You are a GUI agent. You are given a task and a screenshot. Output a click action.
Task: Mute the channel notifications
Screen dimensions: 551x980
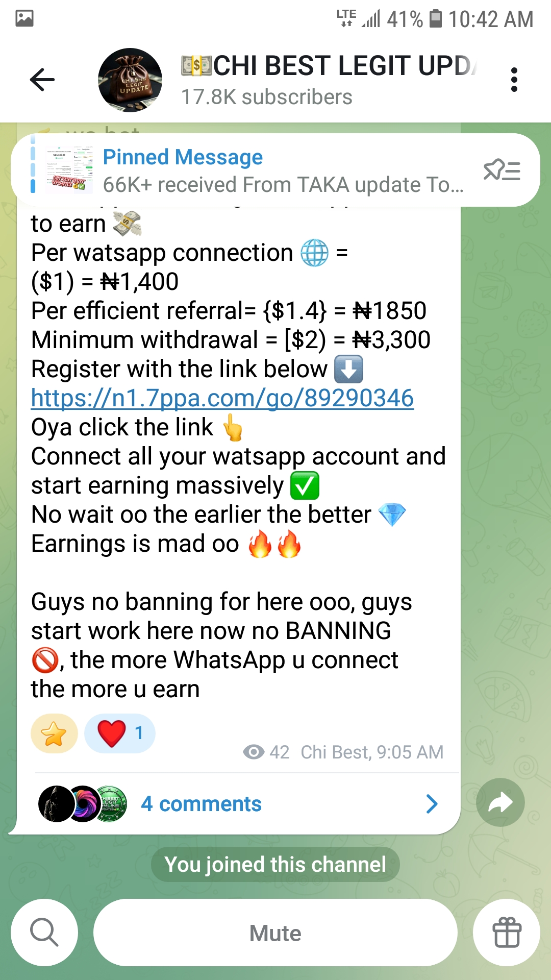[275, 933]
